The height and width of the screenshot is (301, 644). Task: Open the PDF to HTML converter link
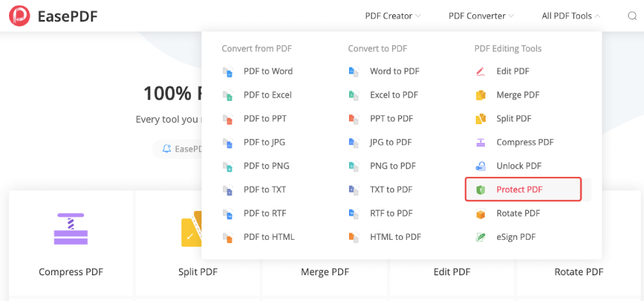(x=269, y=237)
